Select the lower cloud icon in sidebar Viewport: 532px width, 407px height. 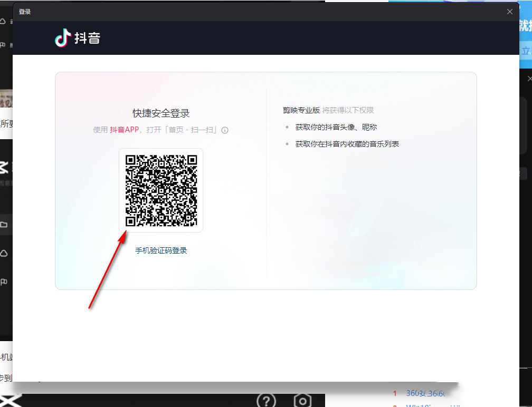click(x=4, y=253)
